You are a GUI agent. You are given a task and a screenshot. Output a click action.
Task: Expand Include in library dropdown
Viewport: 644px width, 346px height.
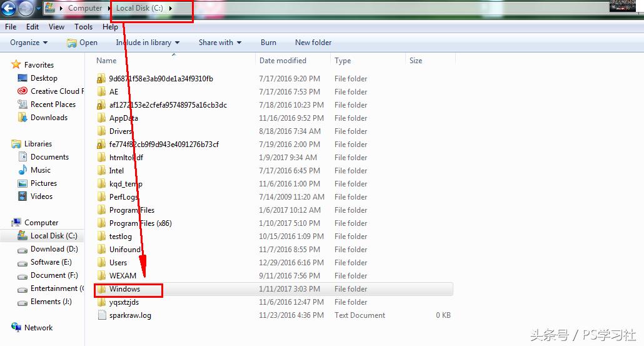[148, 43]
